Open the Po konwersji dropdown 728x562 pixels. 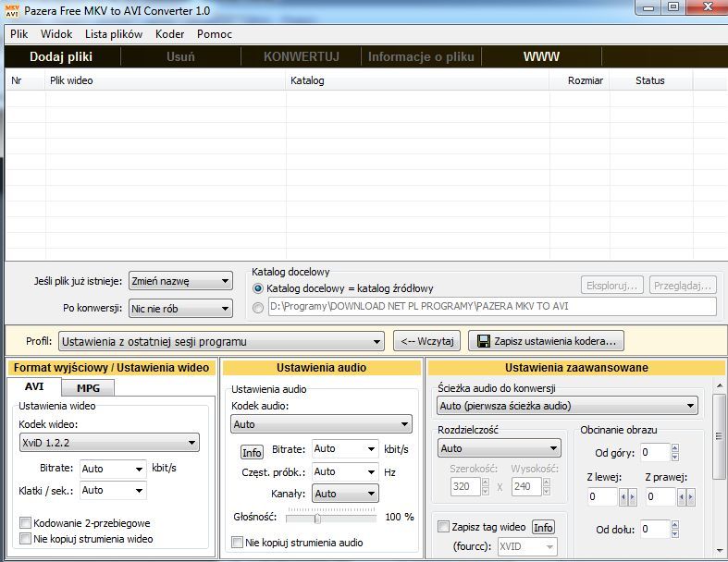(x=180, y=309)
